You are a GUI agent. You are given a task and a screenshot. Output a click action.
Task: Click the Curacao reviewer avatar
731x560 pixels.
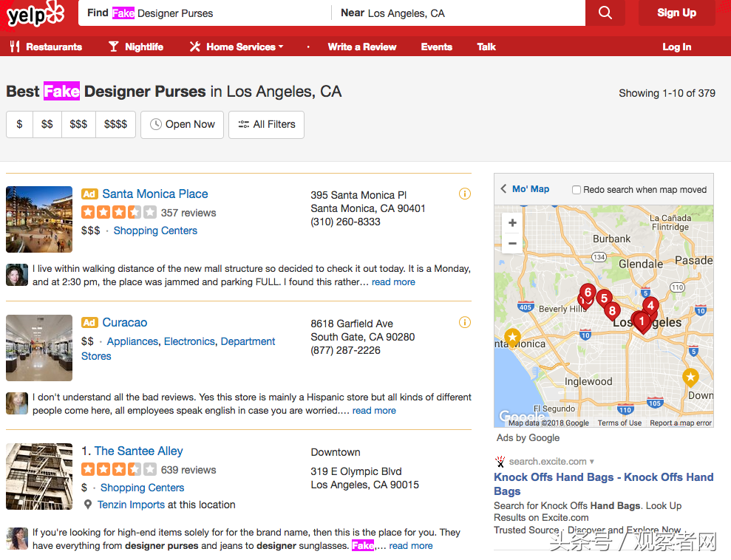(x=17, y=403)
